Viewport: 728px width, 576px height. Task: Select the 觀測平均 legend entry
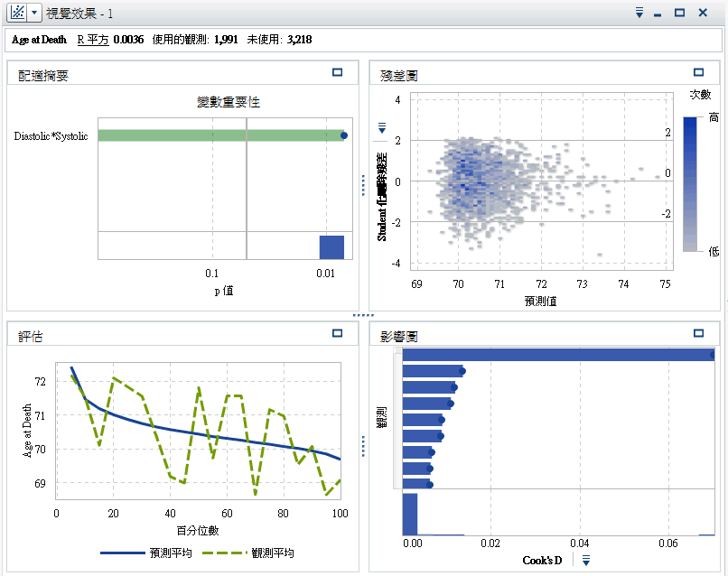coord(257,553)
